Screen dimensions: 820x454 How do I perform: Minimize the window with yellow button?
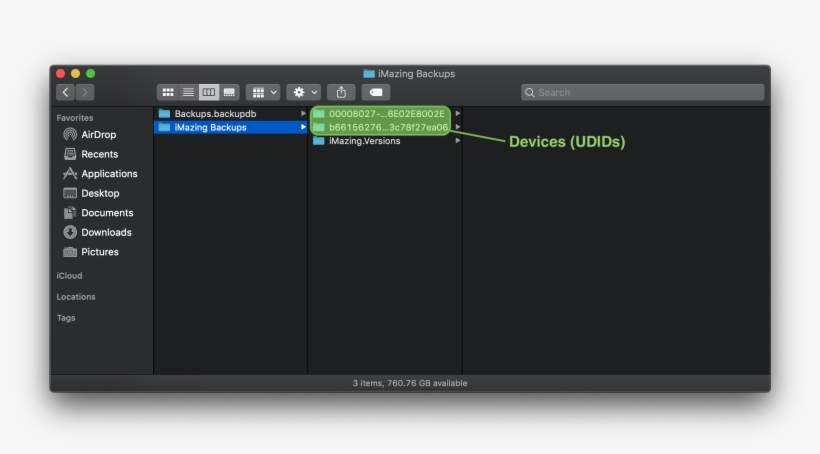(x=75, y=74)
